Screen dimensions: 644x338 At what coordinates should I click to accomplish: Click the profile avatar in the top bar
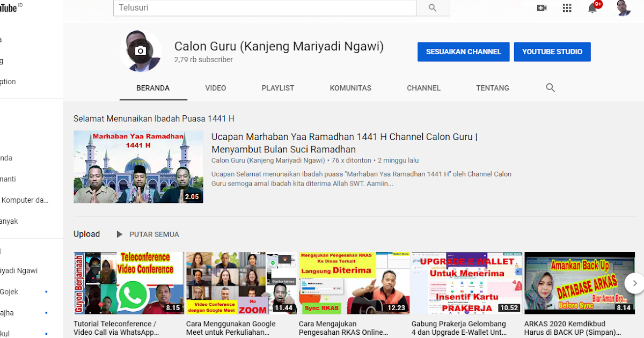[x=623, y=8]
